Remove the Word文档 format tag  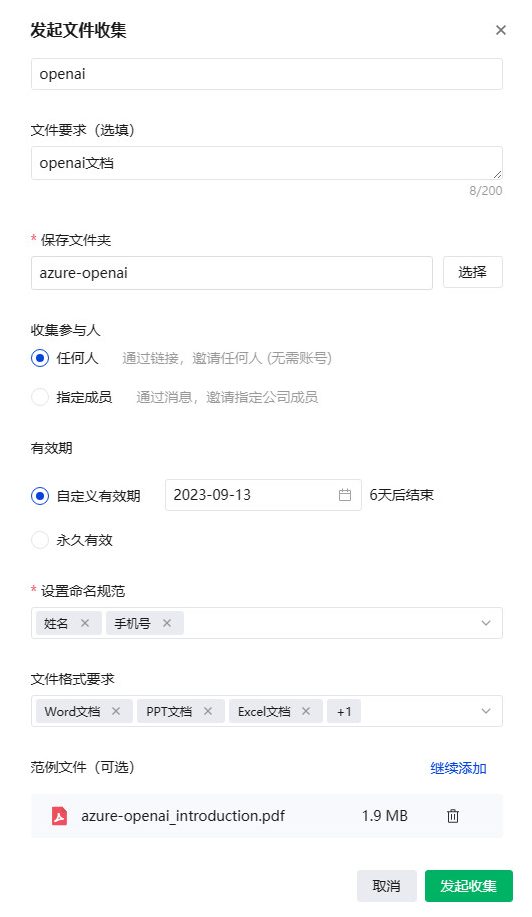(x=116, y=711)
